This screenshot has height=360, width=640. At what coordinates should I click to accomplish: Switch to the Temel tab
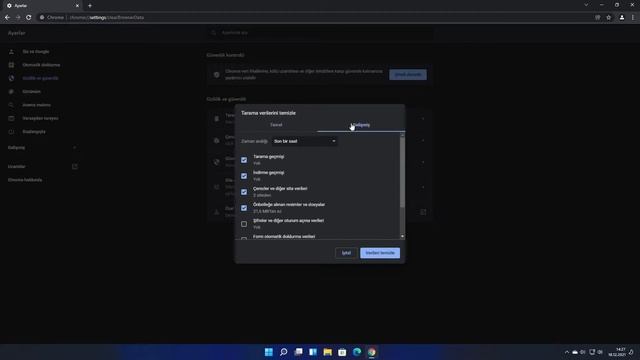tap(276, 125)
